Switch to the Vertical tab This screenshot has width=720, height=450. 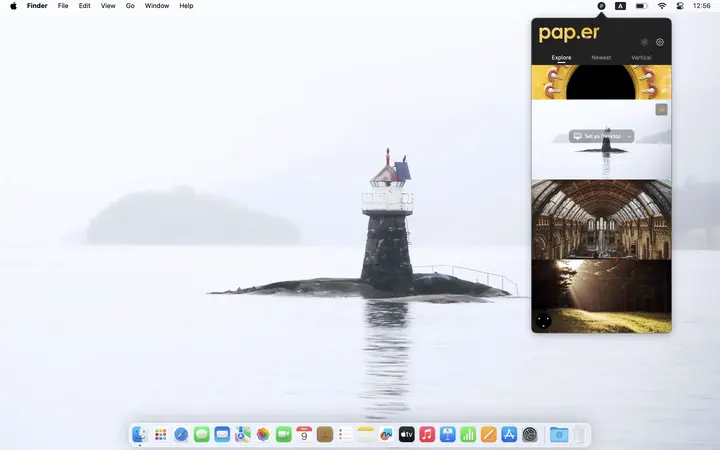click(641, 58)
